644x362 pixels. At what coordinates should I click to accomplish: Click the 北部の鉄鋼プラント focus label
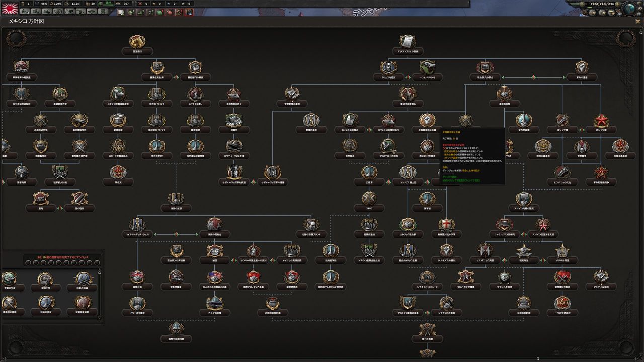(x=311, y=235)
